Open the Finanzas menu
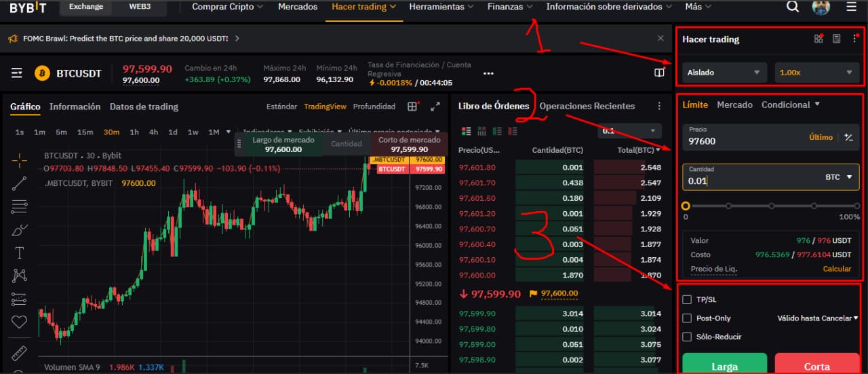868x374 pixels. (510, 7)
